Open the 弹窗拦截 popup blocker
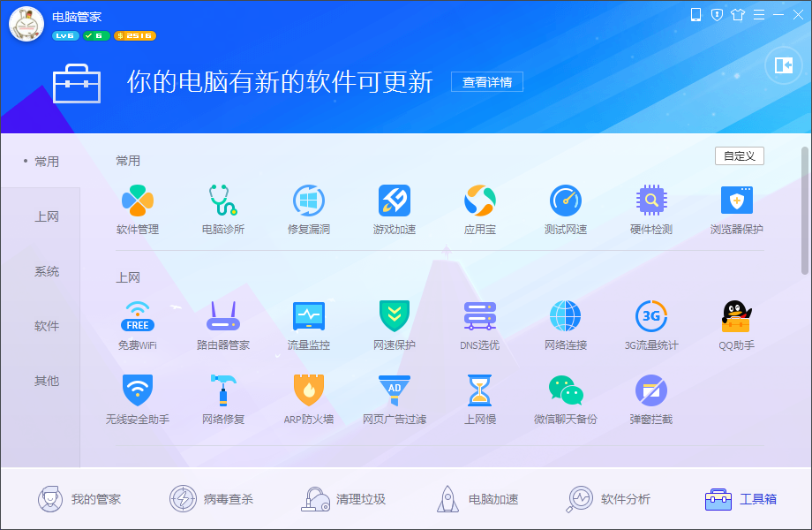This screenshot has height=530, width=812. pyautogui.click(x=651, y=399)
